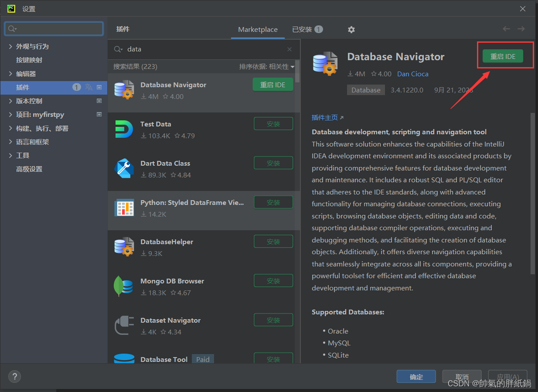Click the PyCharm logo in title bar
This screenshot has width=538, height=392.
click(x=11, y=8)
